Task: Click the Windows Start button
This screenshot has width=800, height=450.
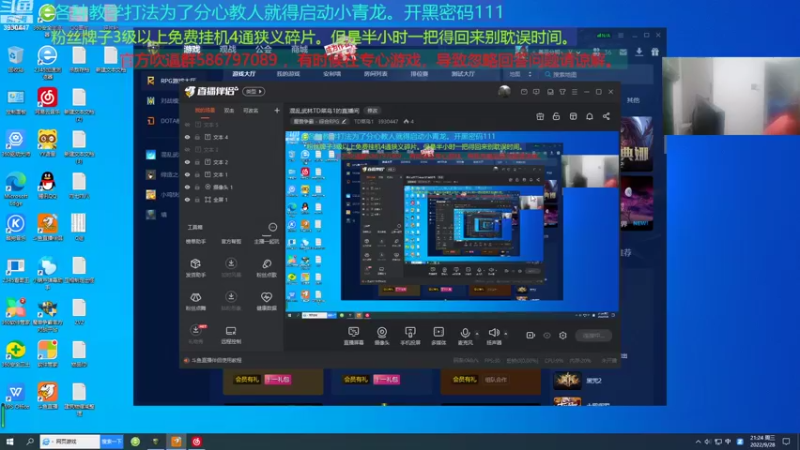Action: tap(9, 441)
